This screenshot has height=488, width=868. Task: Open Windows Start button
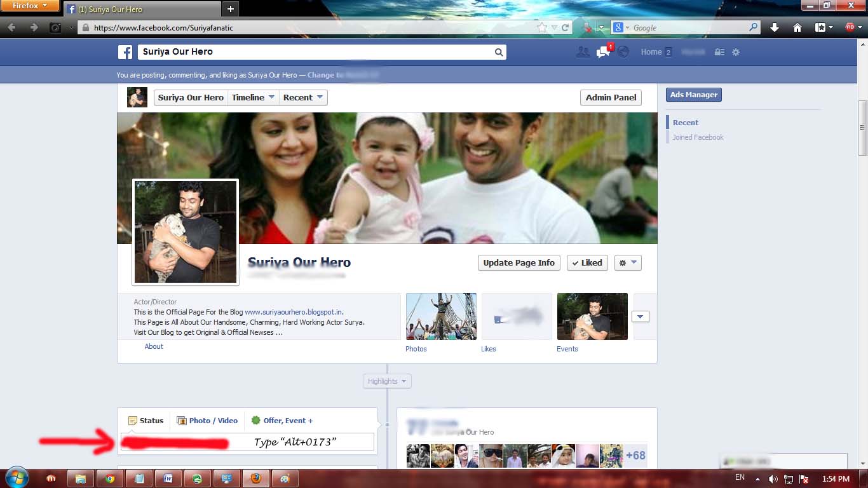16,478
